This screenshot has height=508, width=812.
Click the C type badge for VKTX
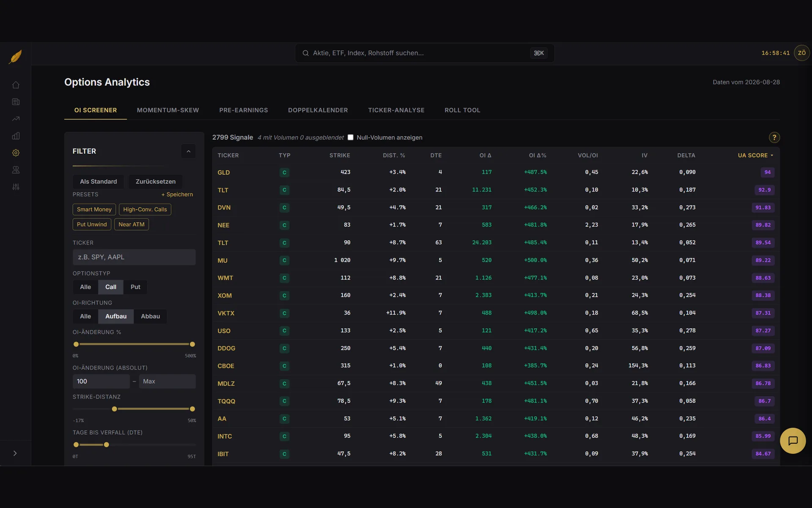click(284, 313)
